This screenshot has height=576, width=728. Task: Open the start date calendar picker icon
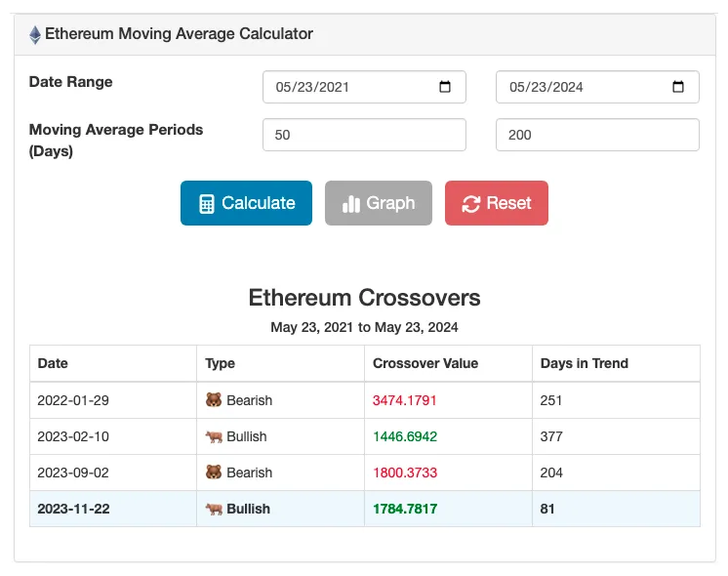tap(445, 86)
